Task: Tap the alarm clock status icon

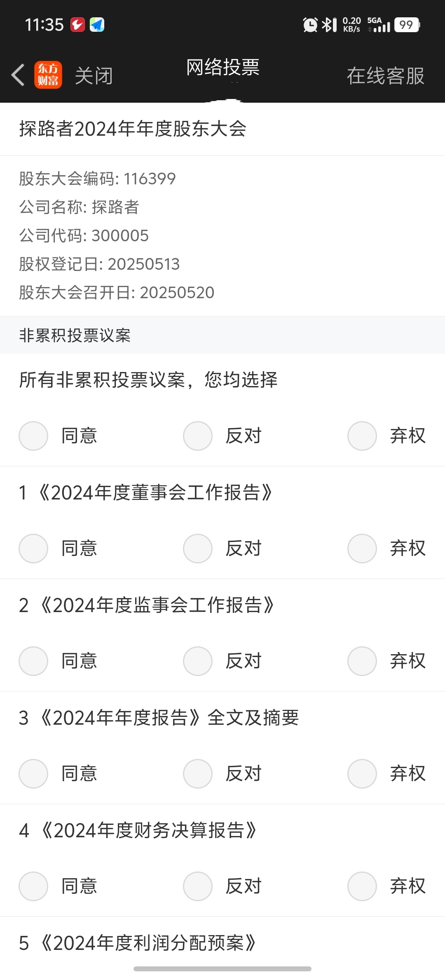Action: 310,25
